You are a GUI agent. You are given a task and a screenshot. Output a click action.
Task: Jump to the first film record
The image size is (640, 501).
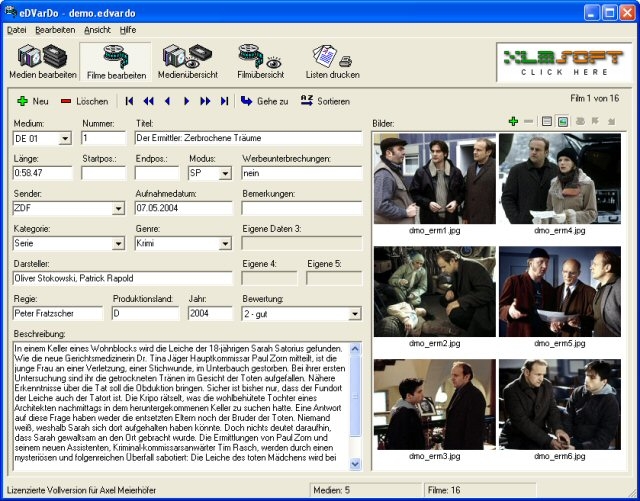point(129,101)
